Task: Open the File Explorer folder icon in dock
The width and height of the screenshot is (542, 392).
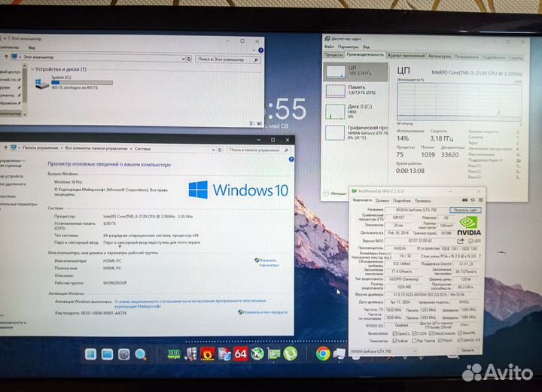Action: (107, 354)
